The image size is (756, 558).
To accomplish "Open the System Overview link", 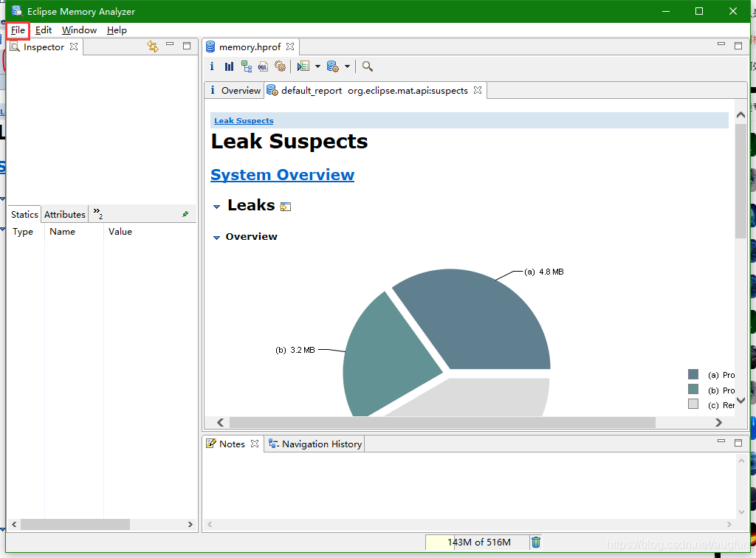I will pyautogui.click(x=283, y=174).
